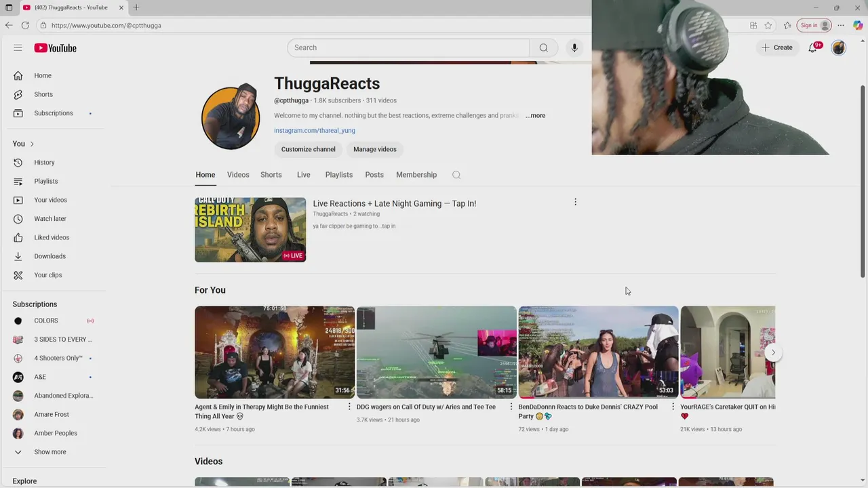
Task: Open the Copilot icon in the toolbar
Action: 858,25
